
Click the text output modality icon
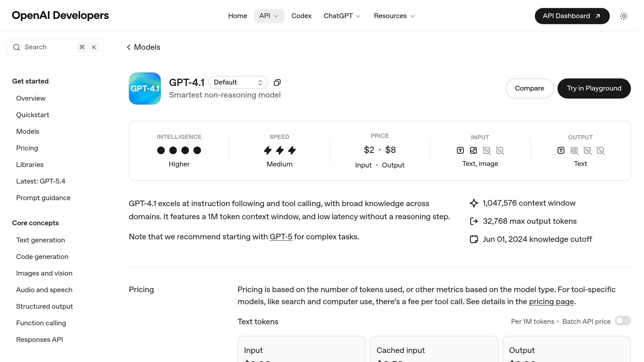point(561,151)
